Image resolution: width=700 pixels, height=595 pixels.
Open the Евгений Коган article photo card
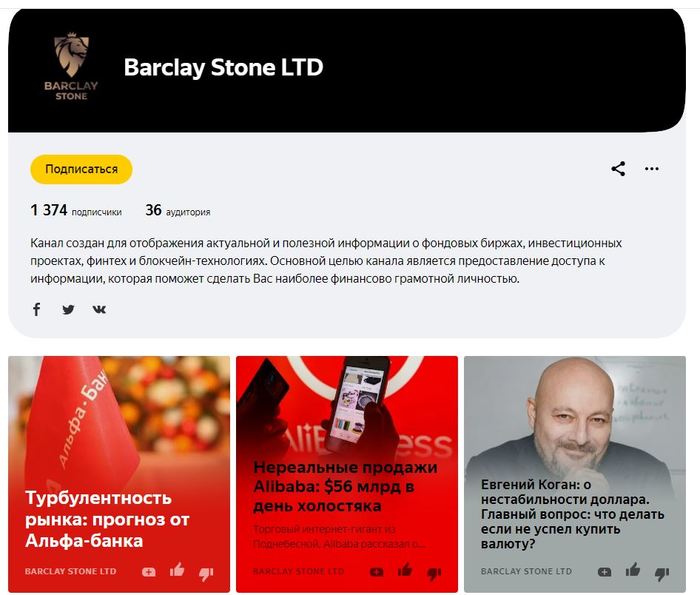click(575, 474)
